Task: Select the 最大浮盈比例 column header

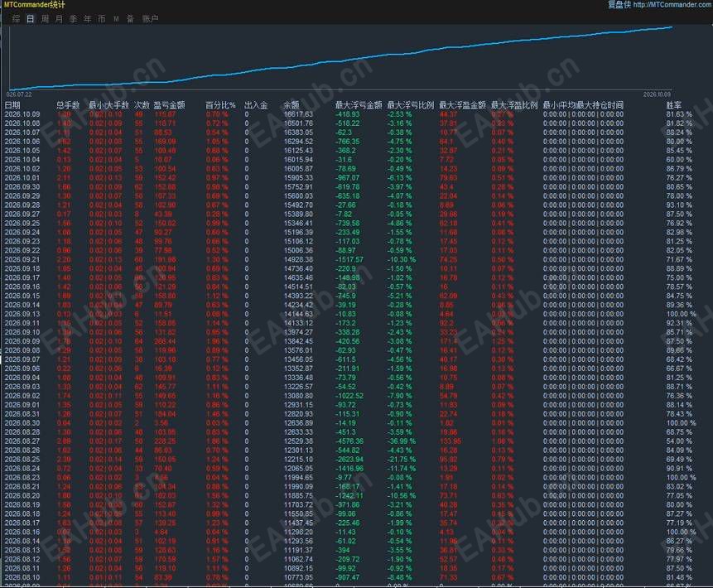Action: (514, 105)
